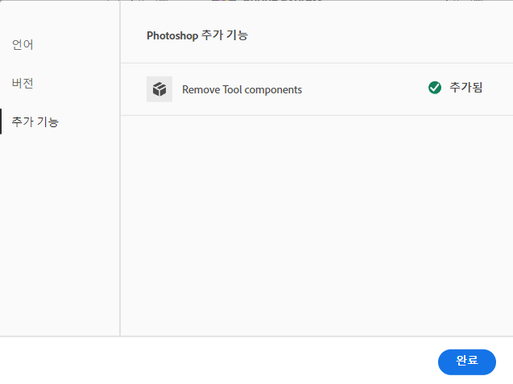The width and height of the screenshot is (513, 384).
Task: Click the black active indicator beside 추가 기능
Action: (1, 121)
